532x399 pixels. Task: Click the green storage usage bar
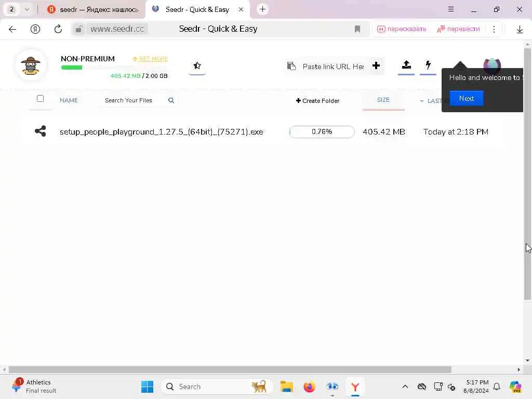coord(72,68)
